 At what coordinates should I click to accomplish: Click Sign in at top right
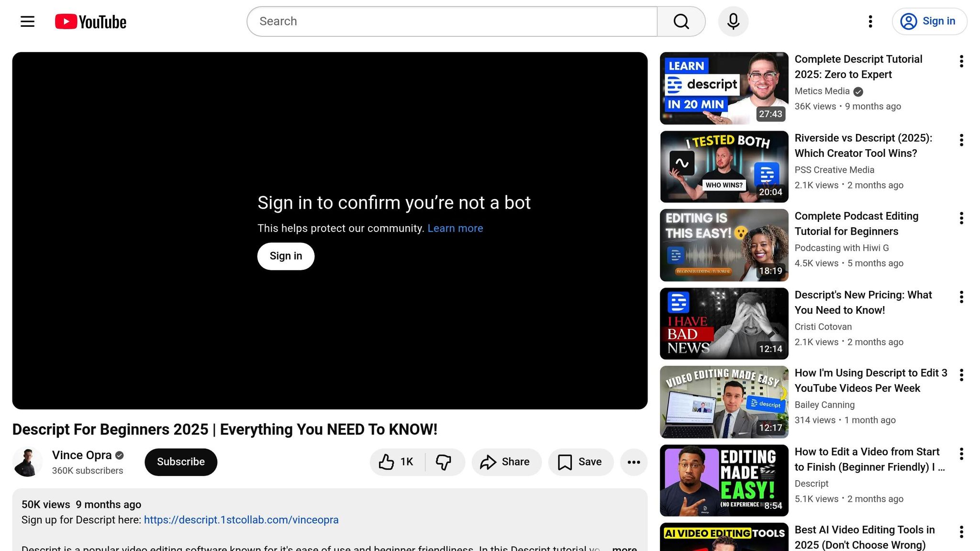[x=929, y=22]
